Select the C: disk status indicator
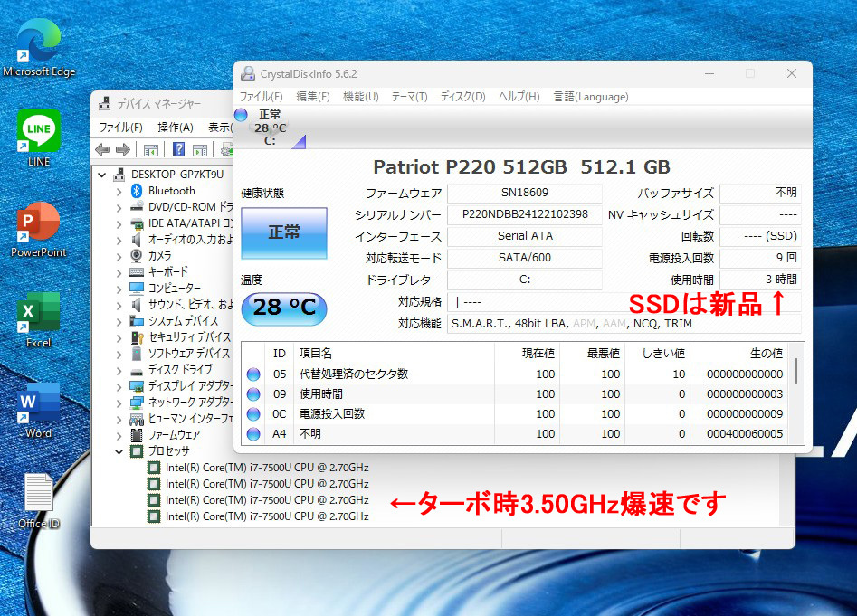The image size is (857, 616). pyautogui.click(x=269, y=128)
